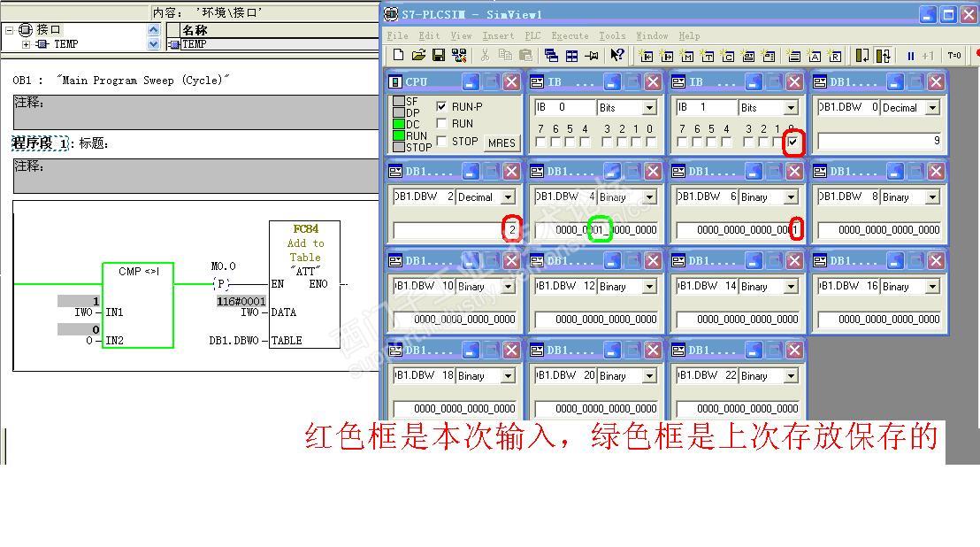Screen dimensions: 980x547
Task: Cascade the sub-windows with the Cascade icon
Action: [551, 56]
